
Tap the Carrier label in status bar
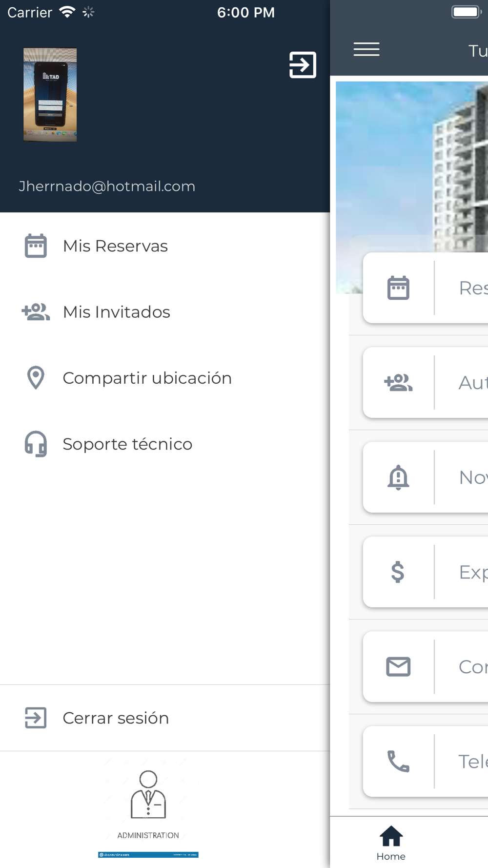(30, 12)
